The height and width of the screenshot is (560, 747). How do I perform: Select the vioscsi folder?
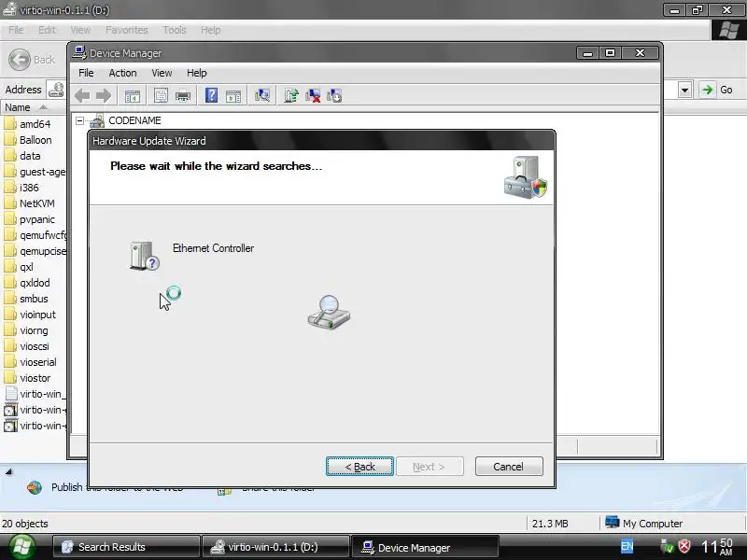27,346
